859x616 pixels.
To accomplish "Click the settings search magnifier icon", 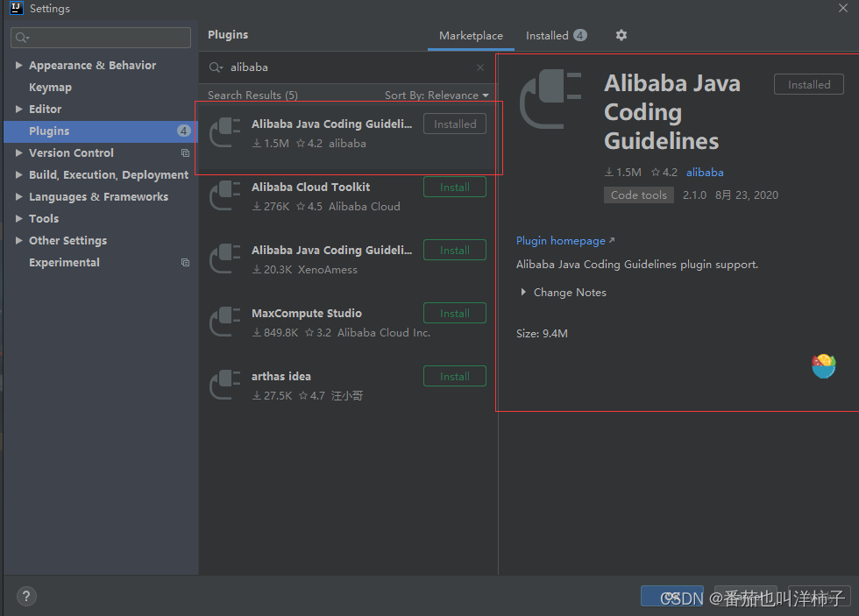I will point(22,38).
